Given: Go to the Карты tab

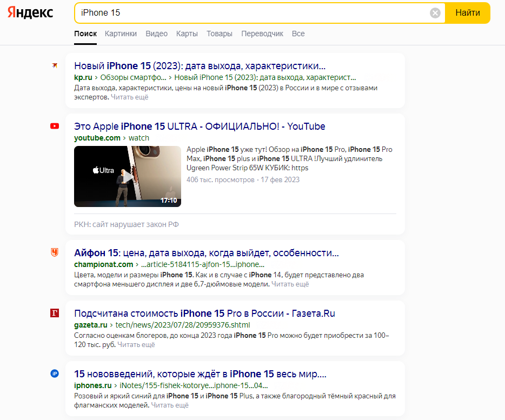Looking at the screenshot, I should tap(187, 34).
